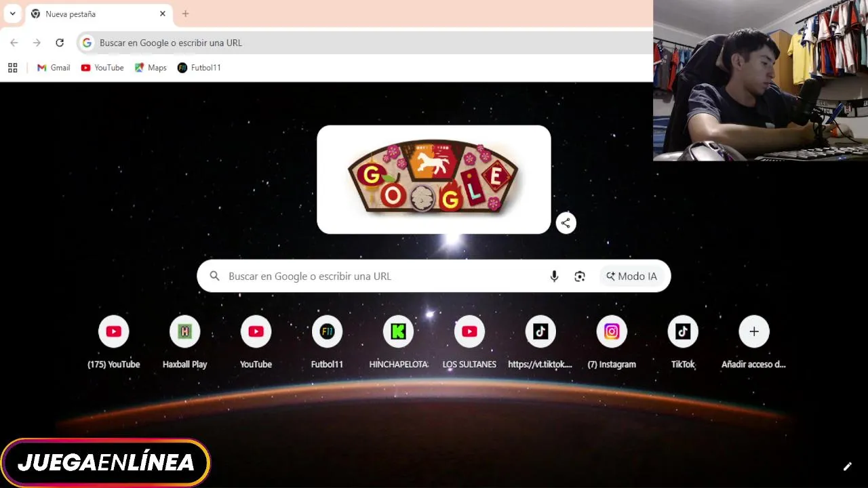Click the browser forward arrow
The image size is (868, 488).
click(37, 43)
